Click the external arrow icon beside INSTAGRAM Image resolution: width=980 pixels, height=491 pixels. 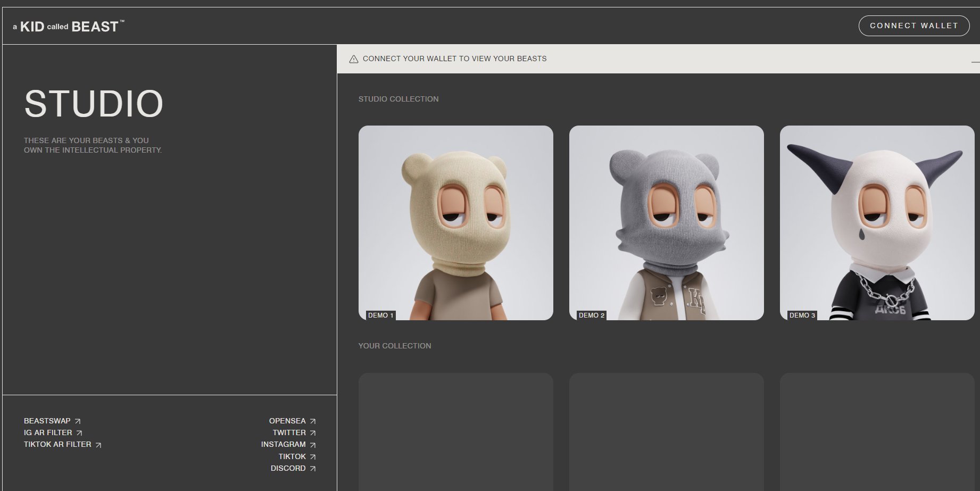pyautogui.click(x=313, y=445)
